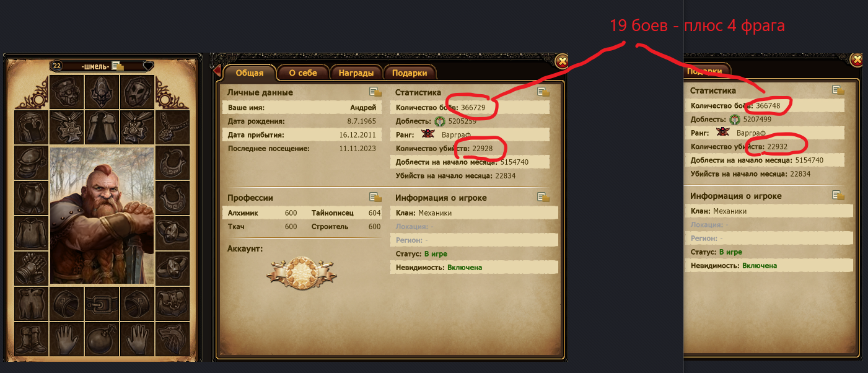Click the account medal badge
Screen dimensions: 868x373
302,272
